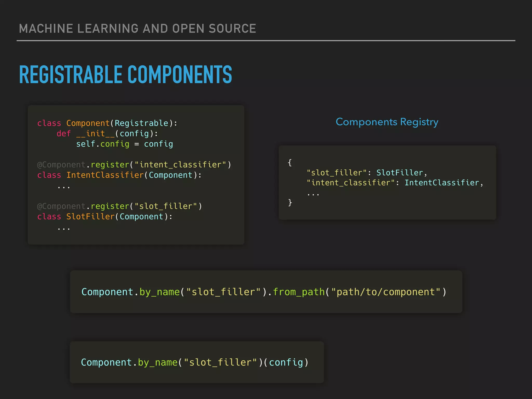
Task: Click the 'MACHINE LEARNING AND OPEN SOURCE' header
Action: coord(137,29)
